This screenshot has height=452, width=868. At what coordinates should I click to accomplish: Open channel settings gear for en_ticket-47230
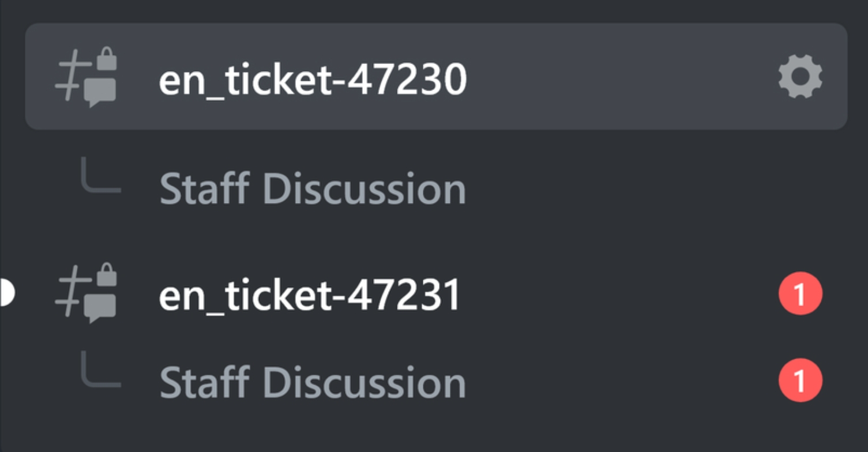pos(800,76)
